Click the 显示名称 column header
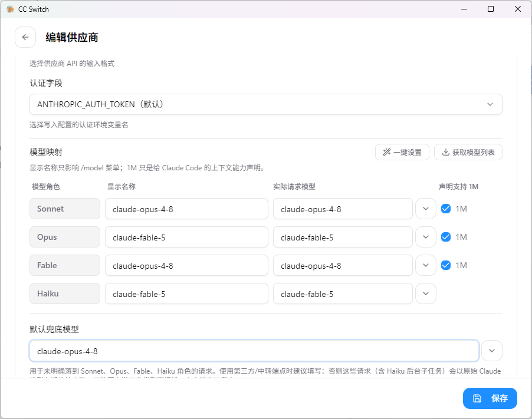 121,186
